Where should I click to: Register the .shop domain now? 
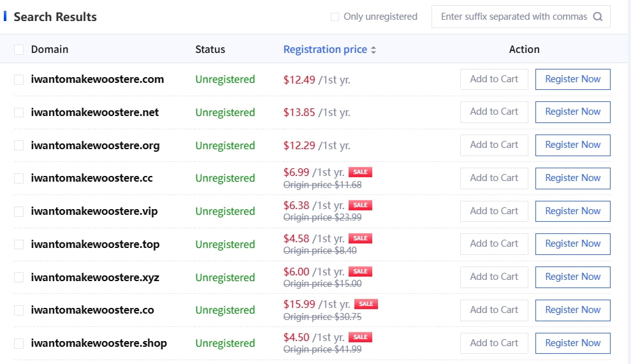coord(572,343)
